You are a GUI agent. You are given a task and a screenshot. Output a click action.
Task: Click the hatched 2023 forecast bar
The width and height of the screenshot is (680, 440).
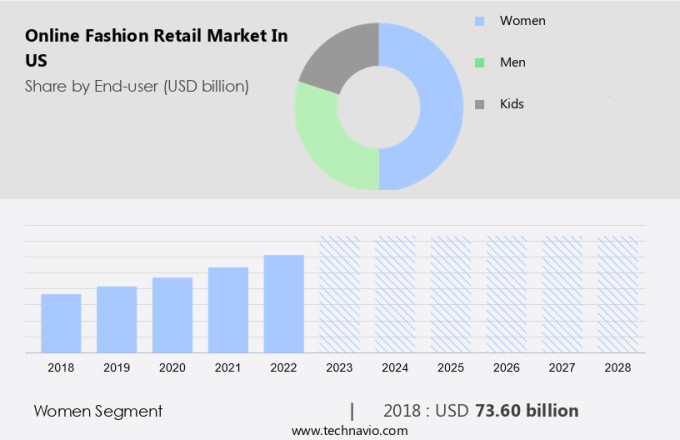[340, 294]
